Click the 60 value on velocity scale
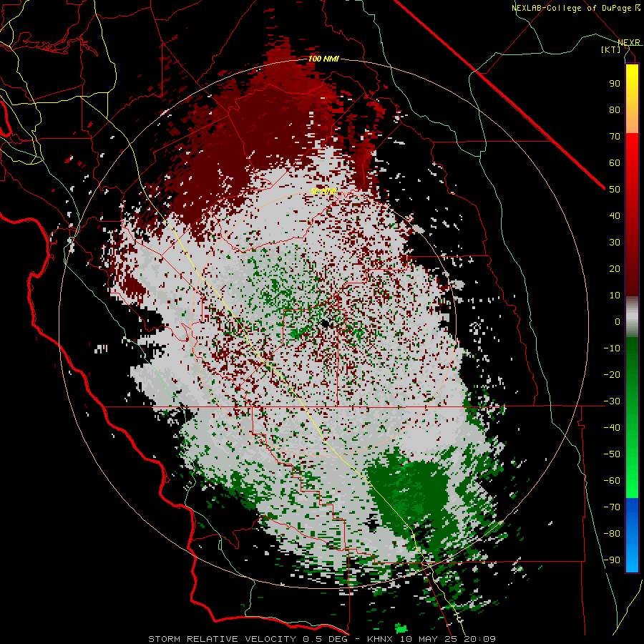 tap(615, 162)
